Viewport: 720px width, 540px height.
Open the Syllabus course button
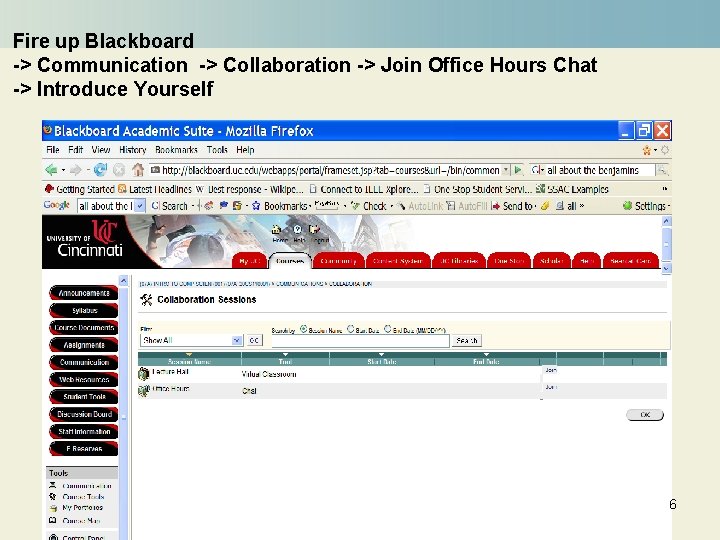coord(84,310)
